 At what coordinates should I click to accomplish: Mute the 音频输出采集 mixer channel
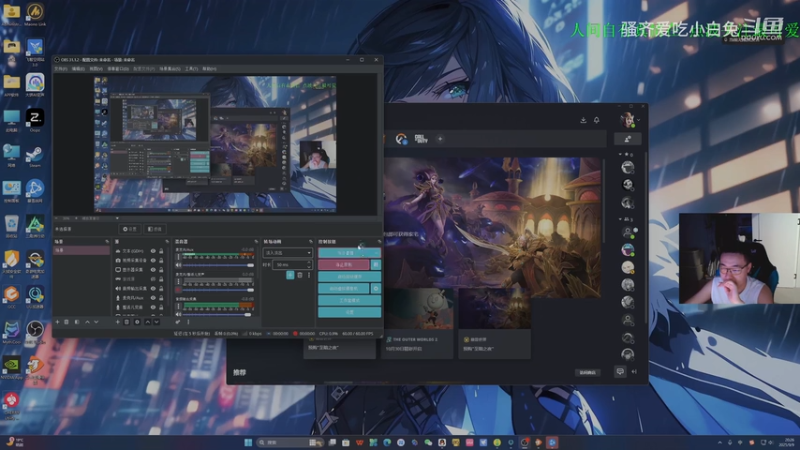(x=178, y=314)
